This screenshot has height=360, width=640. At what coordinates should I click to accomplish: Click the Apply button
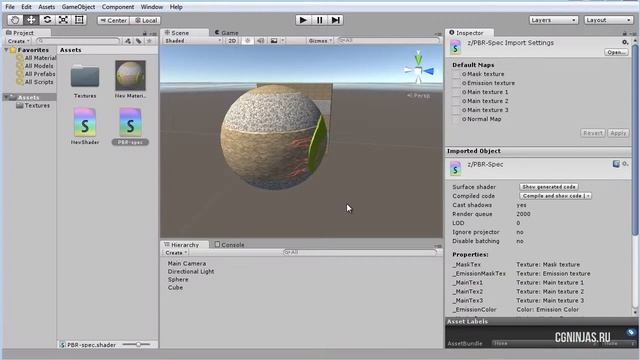[618, 133]
